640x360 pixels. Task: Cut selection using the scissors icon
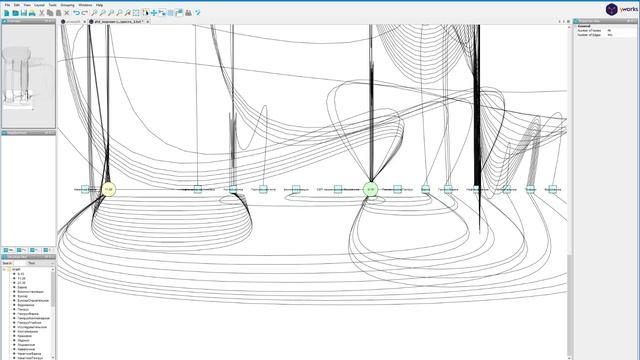pos(42,13)
